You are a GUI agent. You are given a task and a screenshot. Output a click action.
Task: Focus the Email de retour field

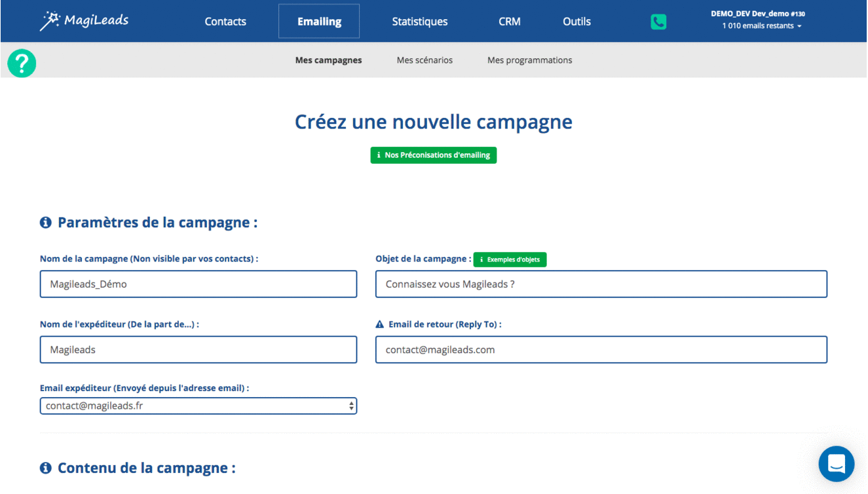tap(601, 350)
